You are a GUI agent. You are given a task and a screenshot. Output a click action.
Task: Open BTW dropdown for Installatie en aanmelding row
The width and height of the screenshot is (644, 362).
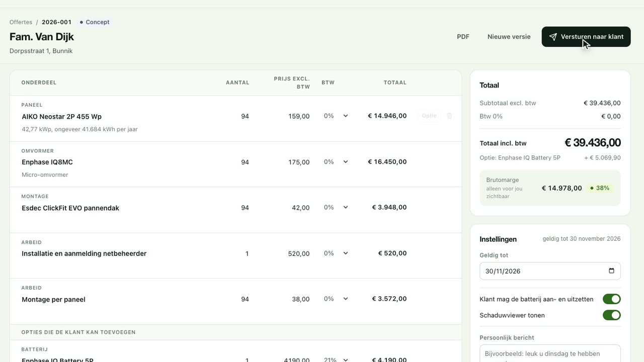click(x=336, y=253)
